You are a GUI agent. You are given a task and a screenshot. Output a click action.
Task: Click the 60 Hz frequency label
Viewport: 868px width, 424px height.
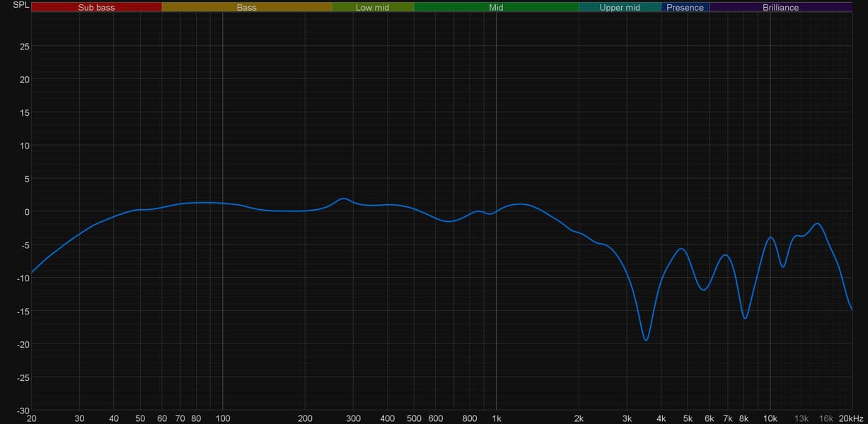(162, 419)
